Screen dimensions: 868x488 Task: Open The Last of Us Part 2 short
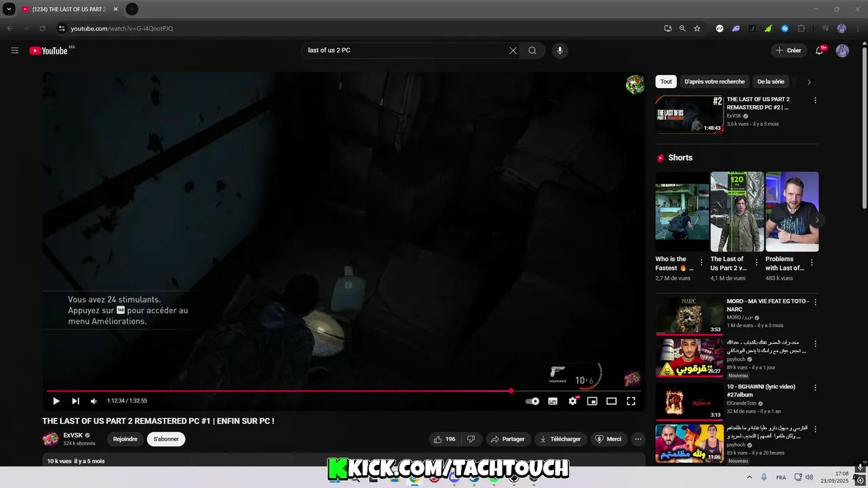736,211
